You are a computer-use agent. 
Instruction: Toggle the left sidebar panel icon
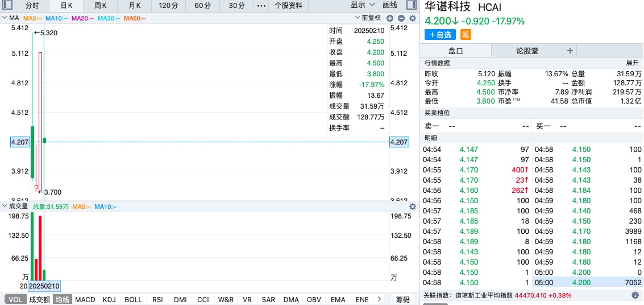[8, 5]
